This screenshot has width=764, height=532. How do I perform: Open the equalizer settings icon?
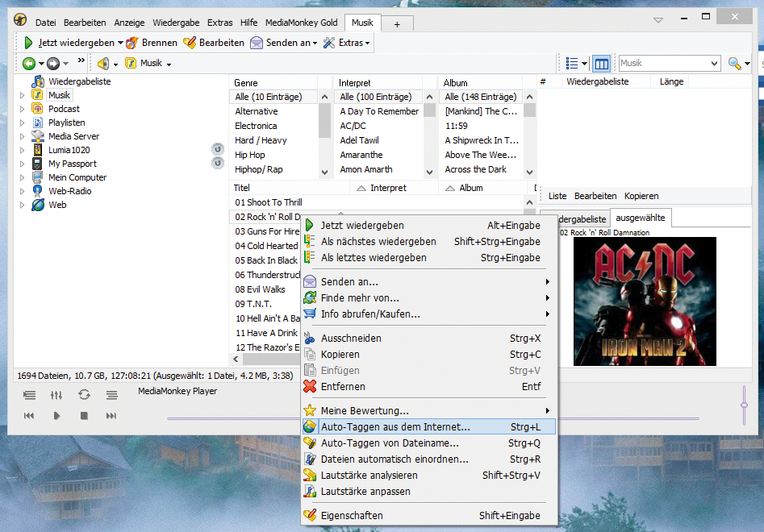click(x=56, y=395)
